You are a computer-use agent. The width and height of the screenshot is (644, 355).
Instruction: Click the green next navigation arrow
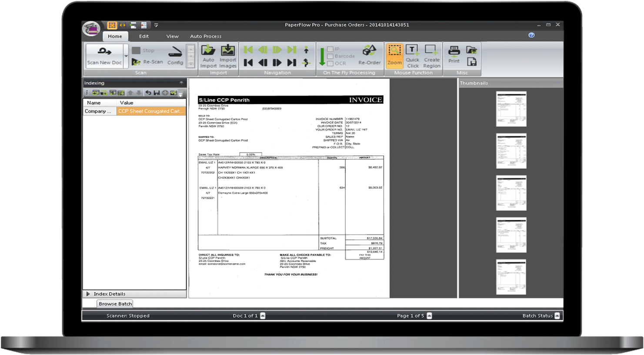277,50
